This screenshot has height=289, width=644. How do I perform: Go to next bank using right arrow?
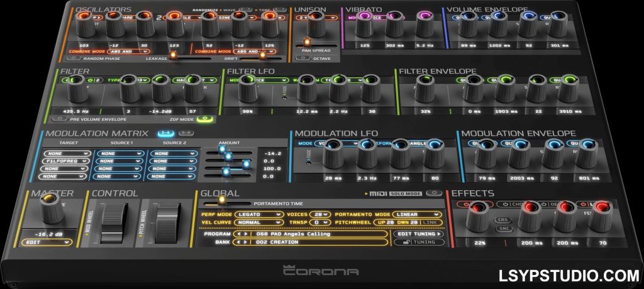(245, 242)
